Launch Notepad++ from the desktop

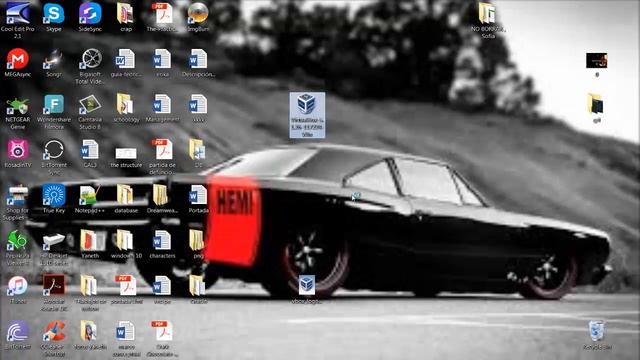pyautogui.click(x=90, y=199)
